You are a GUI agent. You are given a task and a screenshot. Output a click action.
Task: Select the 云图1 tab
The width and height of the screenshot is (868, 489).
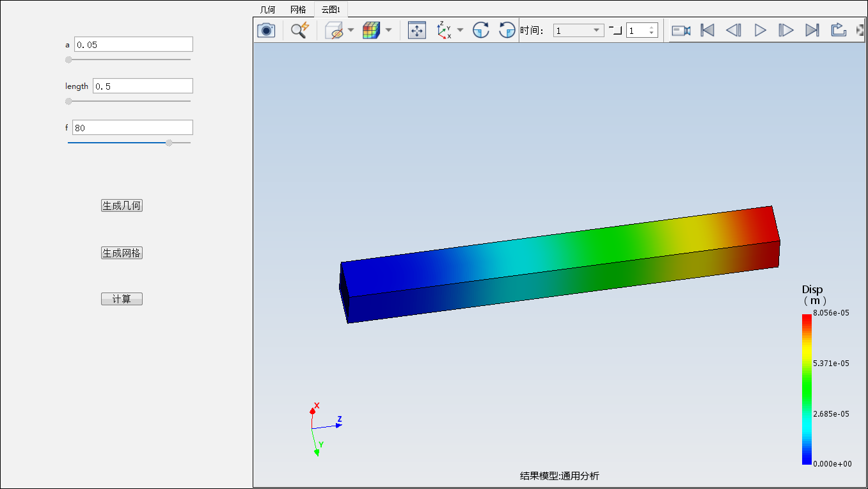point(331,10)
